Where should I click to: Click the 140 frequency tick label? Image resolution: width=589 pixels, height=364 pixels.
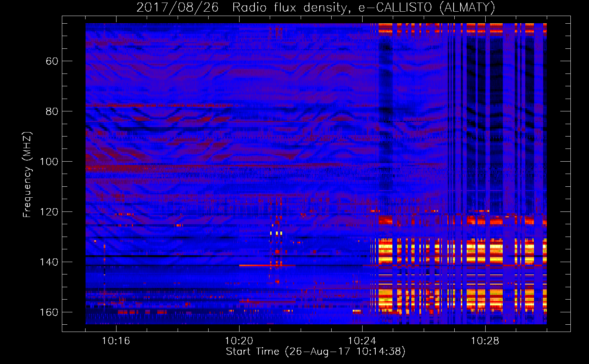click(49, 262)
